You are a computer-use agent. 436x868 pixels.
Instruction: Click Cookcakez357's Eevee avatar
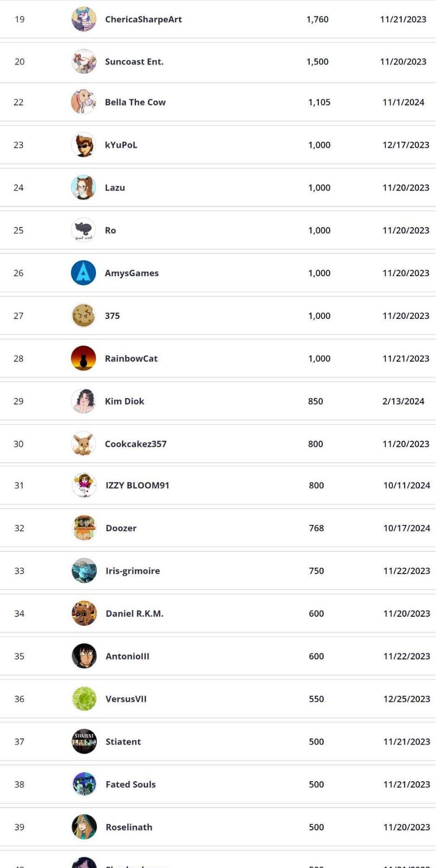click(x=83, y=444)
